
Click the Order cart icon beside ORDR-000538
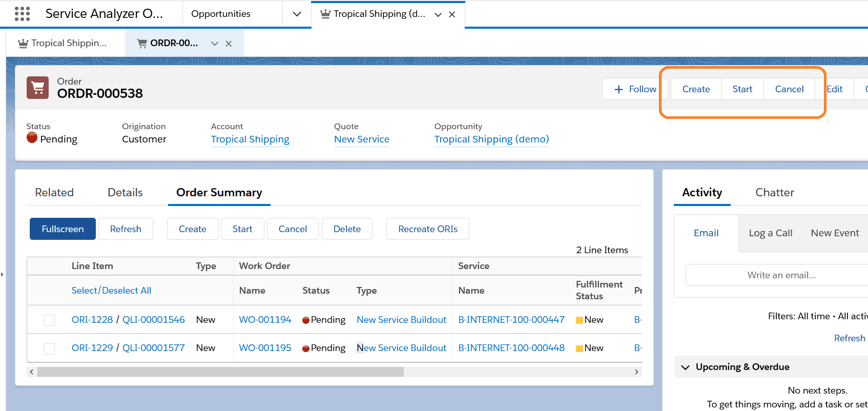[37, 88]
